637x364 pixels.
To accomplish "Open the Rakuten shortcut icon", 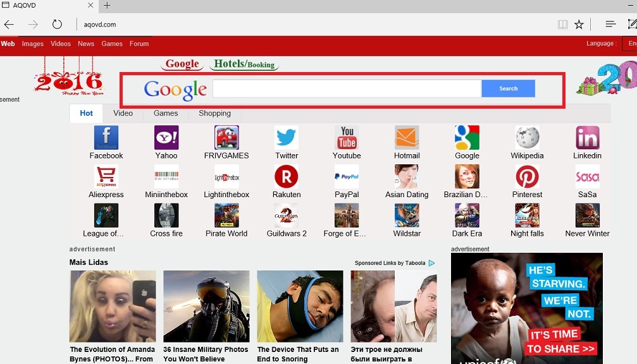I will click(286, 177).
